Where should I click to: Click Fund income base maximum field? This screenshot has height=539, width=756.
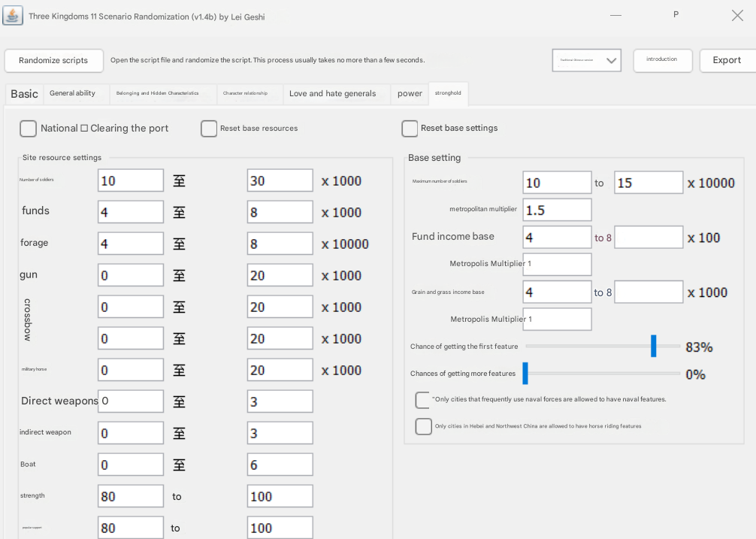[x=649, y=238]
